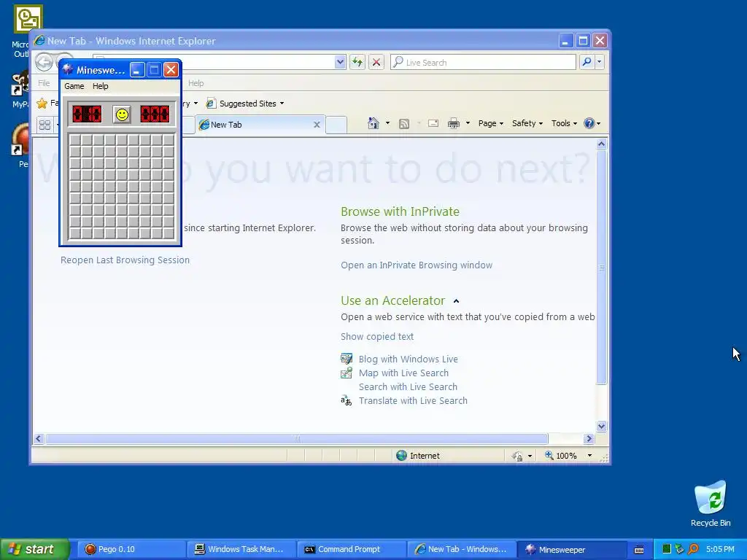This screenshot has width=747, height=560.
Task: Click Search with Live Search
Action: (x=408, y=386)
